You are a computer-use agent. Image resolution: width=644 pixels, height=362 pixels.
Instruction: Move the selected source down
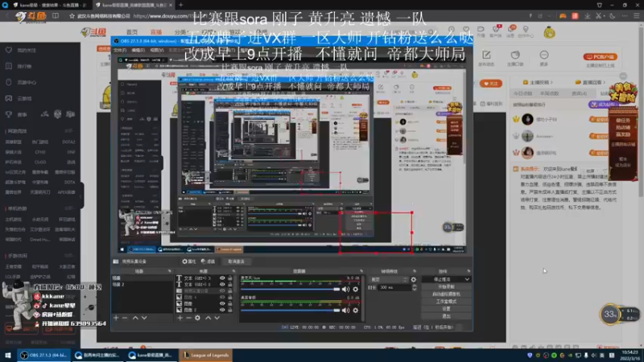217,318
